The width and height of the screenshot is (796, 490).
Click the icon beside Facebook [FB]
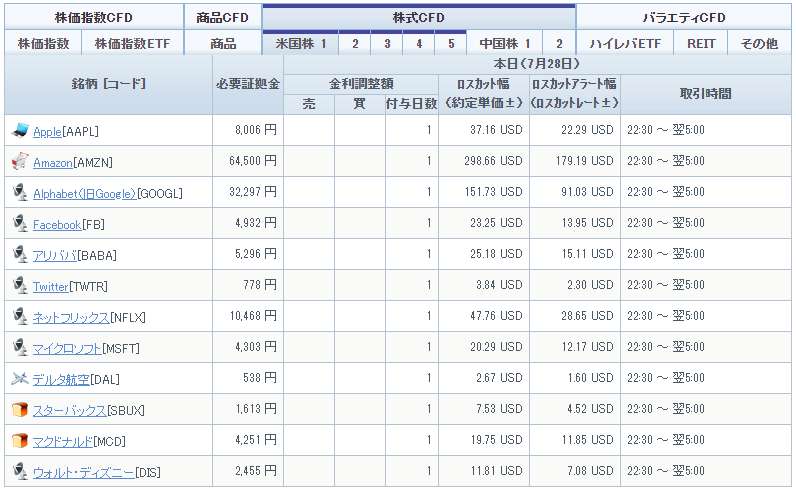pyautogui.click(x=20, y=223)
